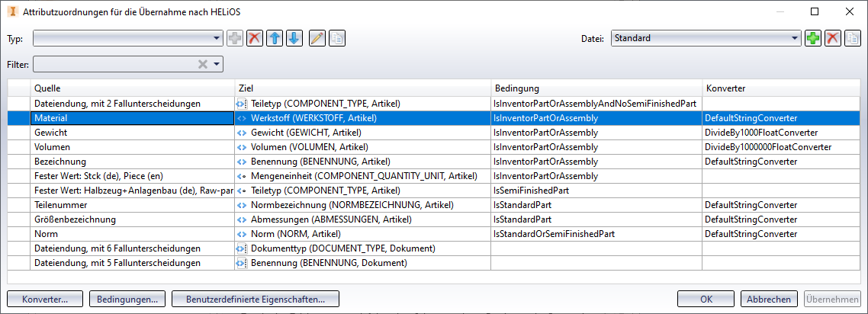
Task: Add a new file with the green plus
Action: coord(813,38)
